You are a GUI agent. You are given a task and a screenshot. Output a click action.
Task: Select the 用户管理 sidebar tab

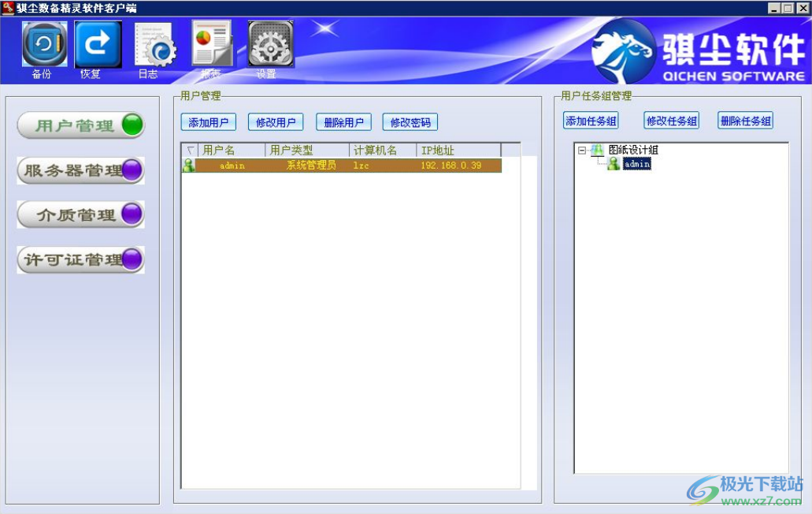81,125
